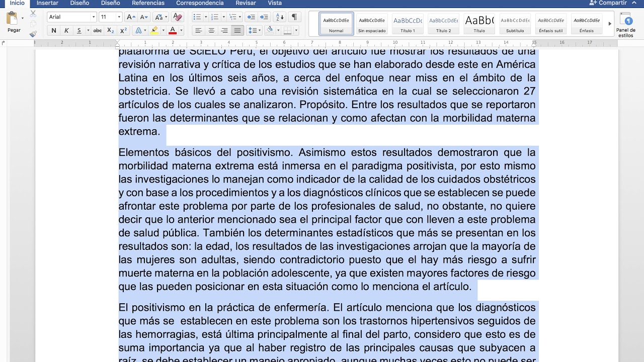Open the highlight color dropdown arrow
This screenshot has width=644, height=362.
pos(164,31)
